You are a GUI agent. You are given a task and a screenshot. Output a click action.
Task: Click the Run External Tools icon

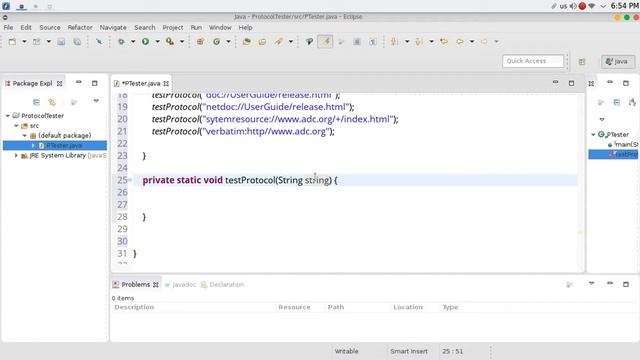[x=170, y=42]
